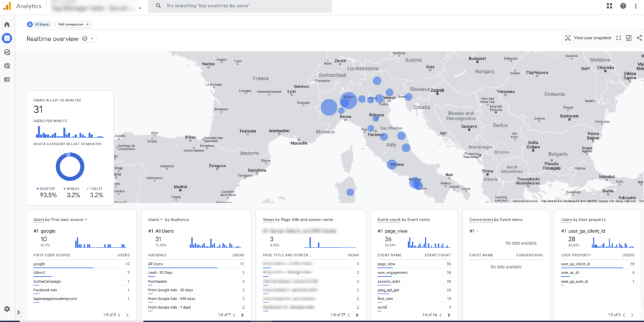Click the user_ga_user_id property row
Image resolution: width=644 pixels, height=322 pixels.
[x=597, y=281]
